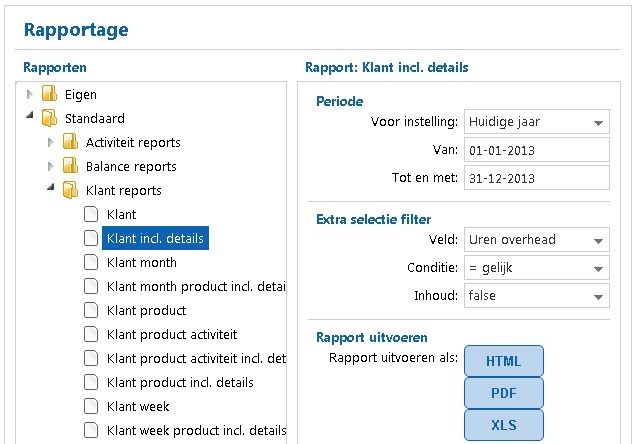Click the Eigen folder icon

pos(49,95)
